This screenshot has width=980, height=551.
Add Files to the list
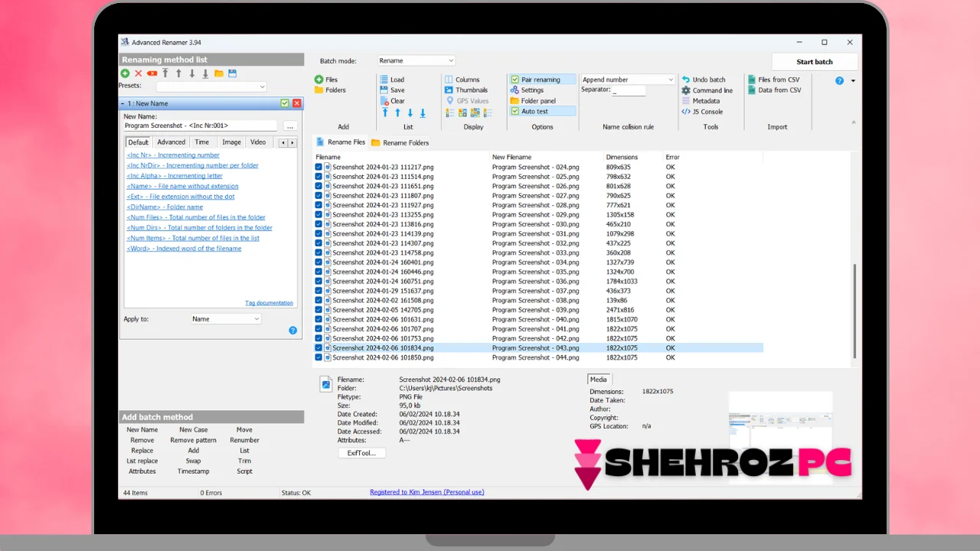326,80
